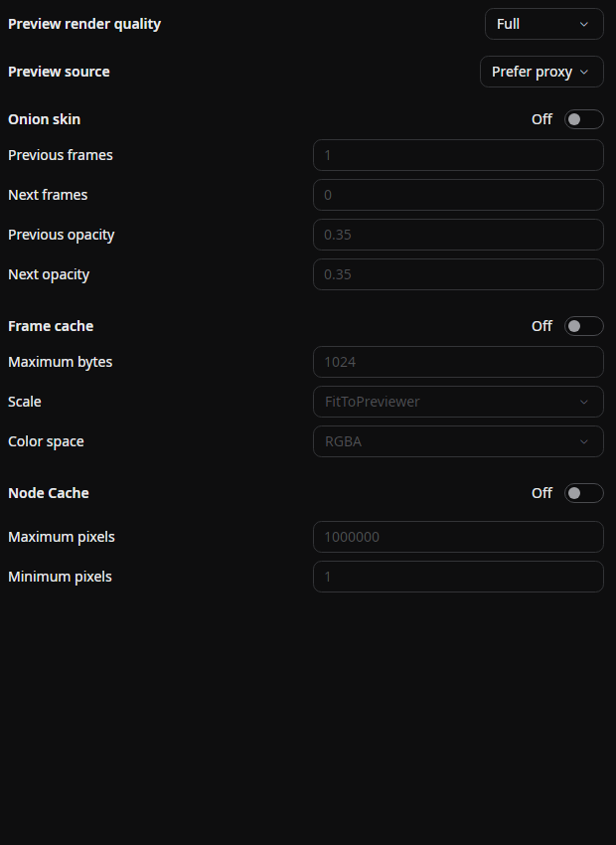616x845 pixels.
Task: Turn on the Node Cache switch
Action: [x=583, y=493]
